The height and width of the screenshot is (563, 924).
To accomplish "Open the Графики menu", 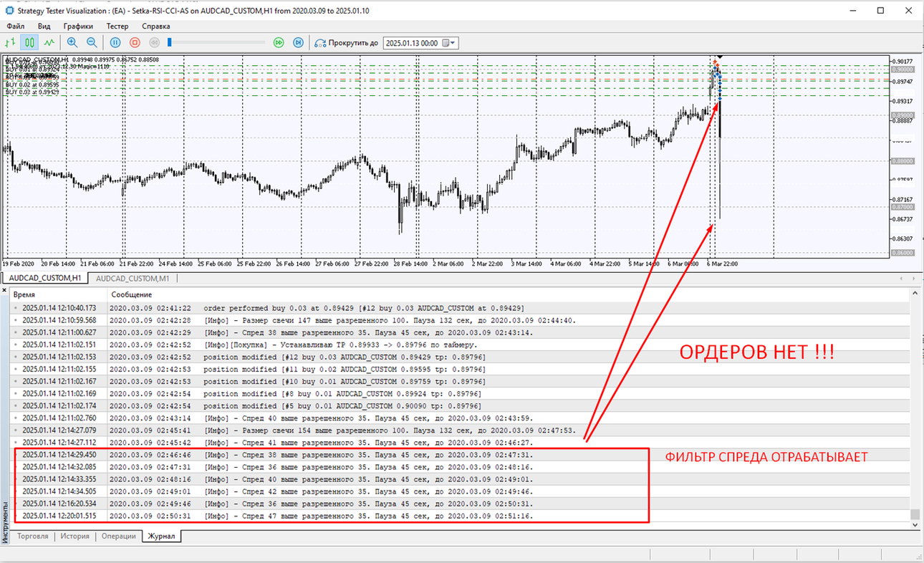I will pos(78,26).
